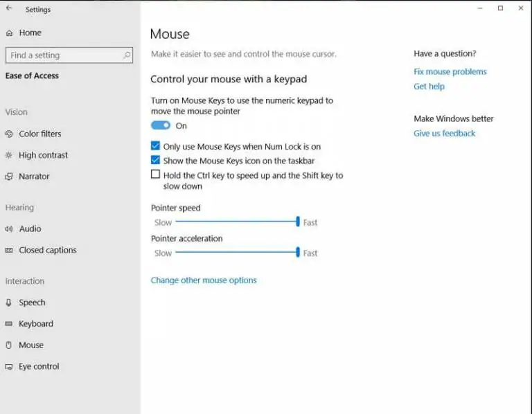The width and height of the screenshot is (532, 414).
Task: Enable Hold the Ctrl key to speed up checkbox
Action: click(x=155, y=174)
